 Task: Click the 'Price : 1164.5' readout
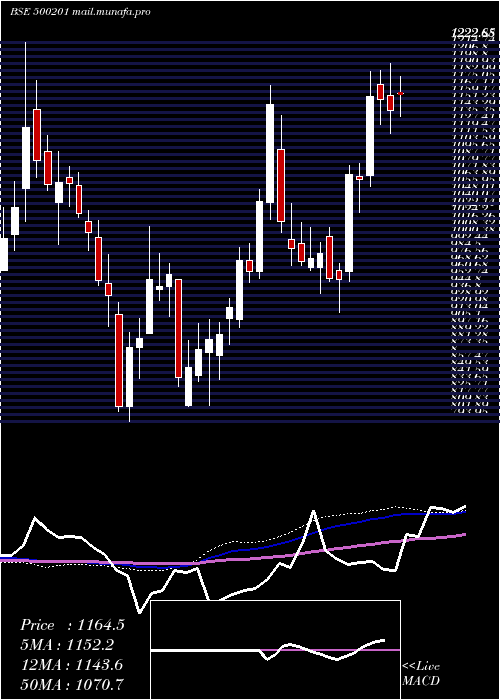[x=72, y=625]
